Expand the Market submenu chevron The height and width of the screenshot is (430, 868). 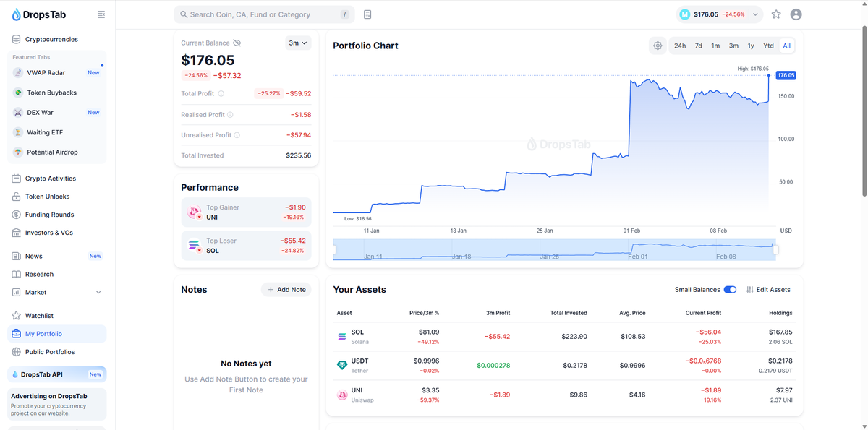coord(98,292)
